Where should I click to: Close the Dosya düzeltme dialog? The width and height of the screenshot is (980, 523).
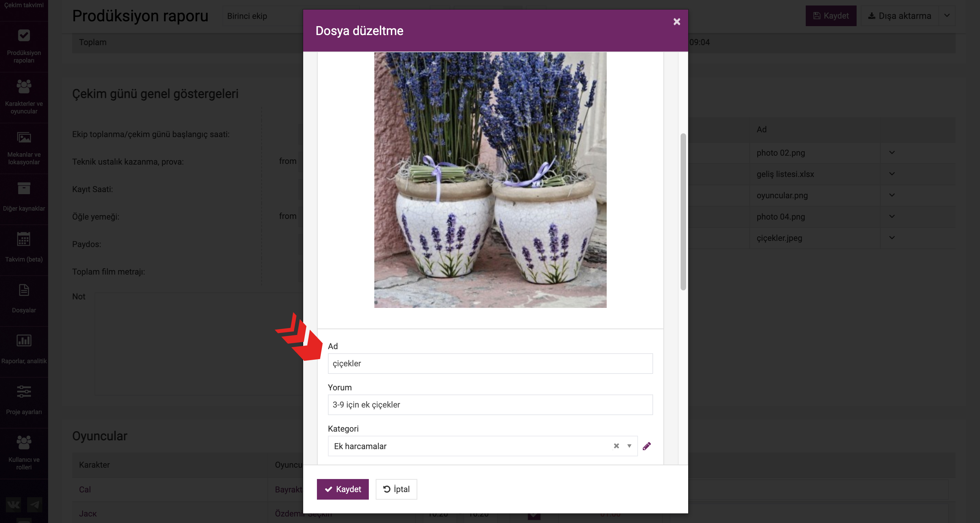pyautogui.click(x=676, y=22)
